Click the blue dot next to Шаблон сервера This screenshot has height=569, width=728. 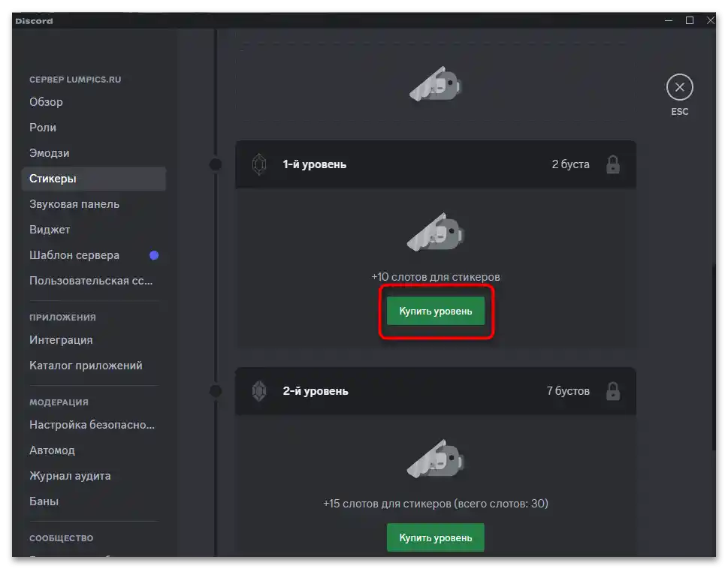pos(154,255)
